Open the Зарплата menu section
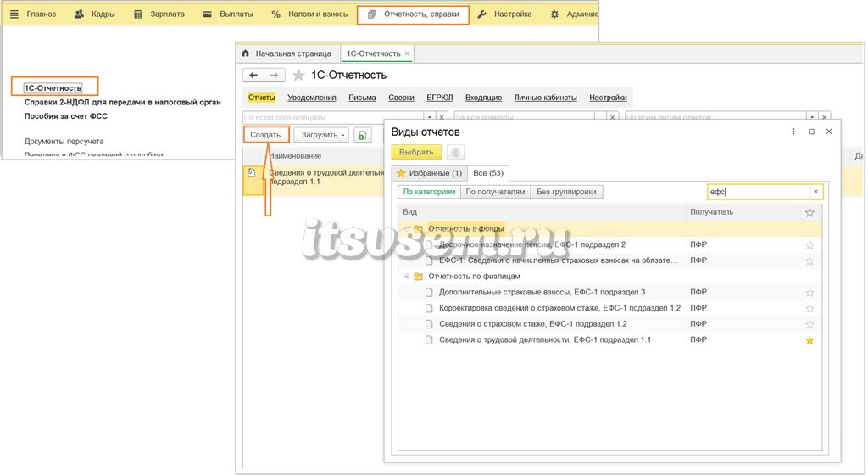Screen dimensions: 868x476 coord(159,14)
